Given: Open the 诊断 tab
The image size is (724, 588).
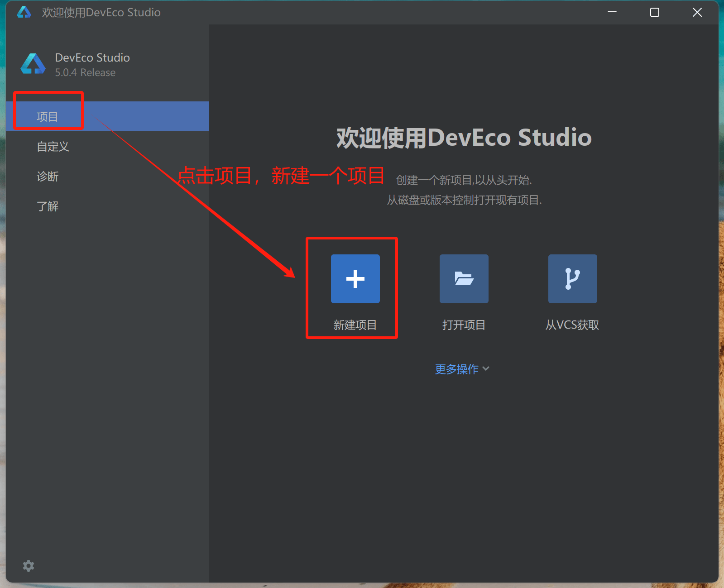Looking at the screenshot, I should [x=107, y=176].
